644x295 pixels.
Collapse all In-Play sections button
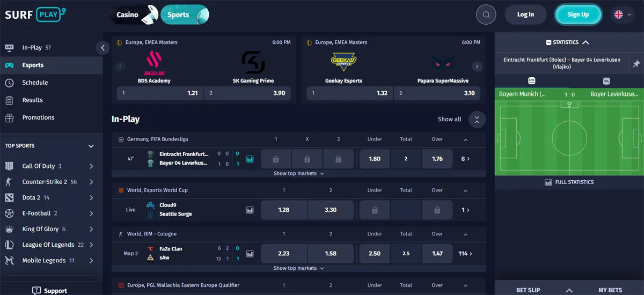coord(477,120)
